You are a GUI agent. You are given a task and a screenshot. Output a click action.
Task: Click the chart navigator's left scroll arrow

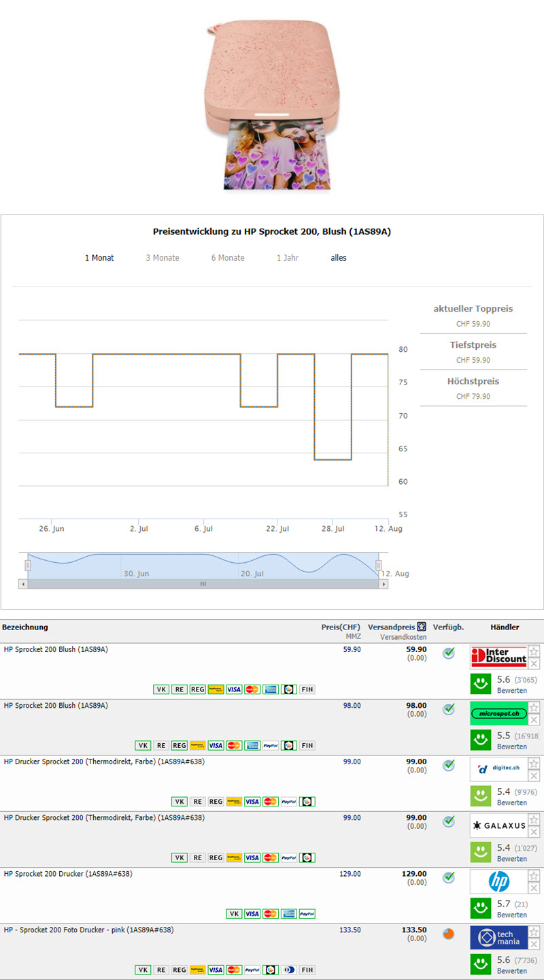tap(23, 584)
